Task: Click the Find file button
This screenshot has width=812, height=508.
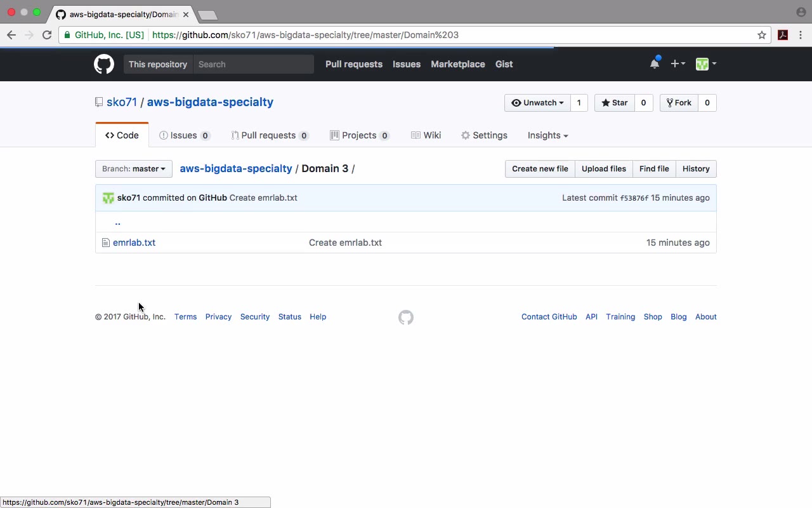Action: pos(654,169)
